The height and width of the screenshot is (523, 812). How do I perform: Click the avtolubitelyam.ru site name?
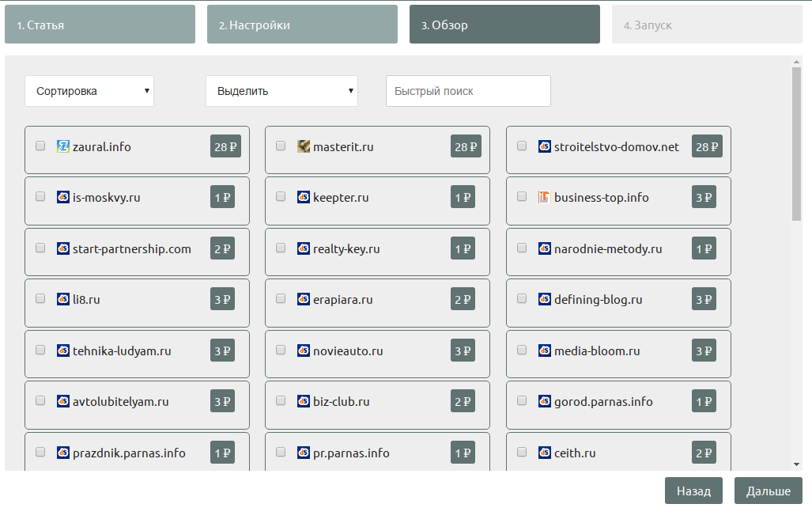pos(121,402)
